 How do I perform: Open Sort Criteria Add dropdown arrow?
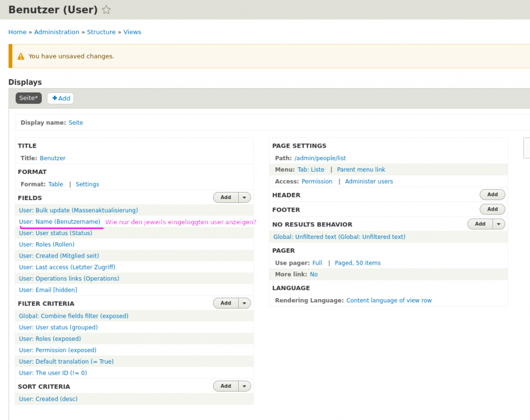coord(245,386)
